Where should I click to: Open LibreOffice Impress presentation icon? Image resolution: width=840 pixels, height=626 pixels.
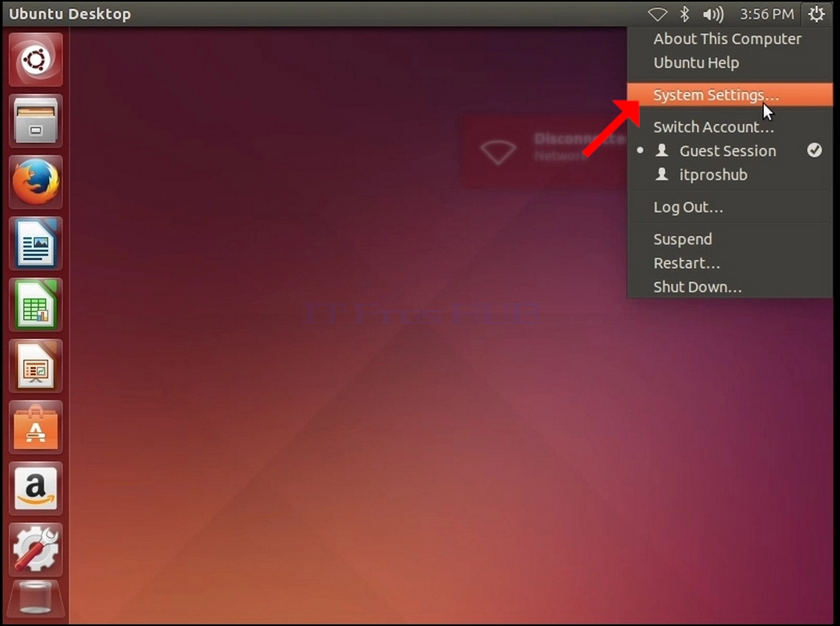coord(36,366)
